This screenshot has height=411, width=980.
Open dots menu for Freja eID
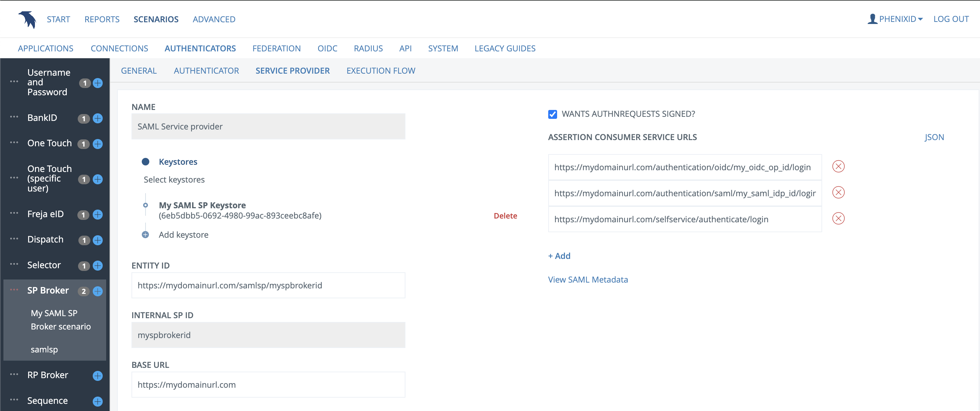14,213
